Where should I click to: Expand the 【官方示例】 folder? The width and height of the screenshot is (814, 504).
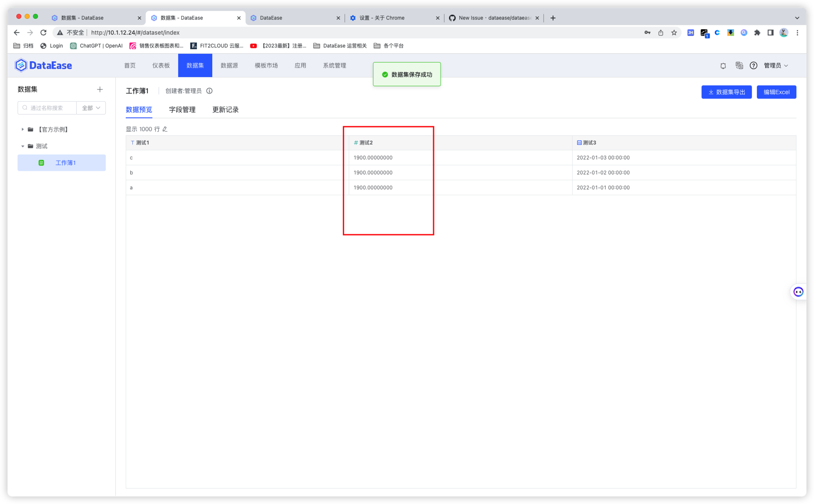click(23, 129)
